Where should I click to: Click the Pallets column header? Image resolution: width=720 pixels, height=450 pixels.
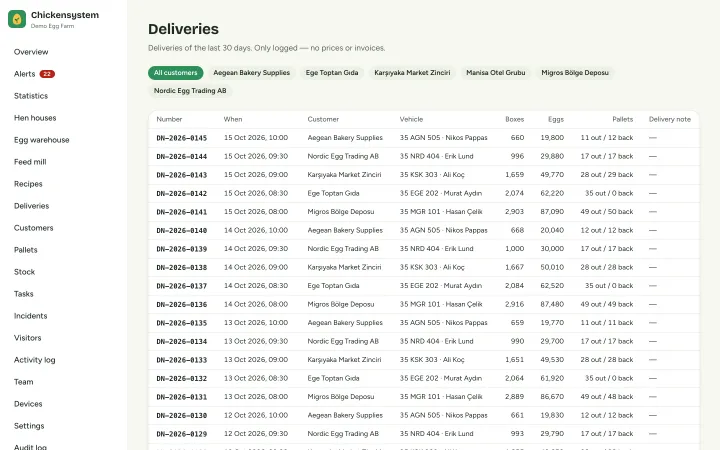point(623,119)
